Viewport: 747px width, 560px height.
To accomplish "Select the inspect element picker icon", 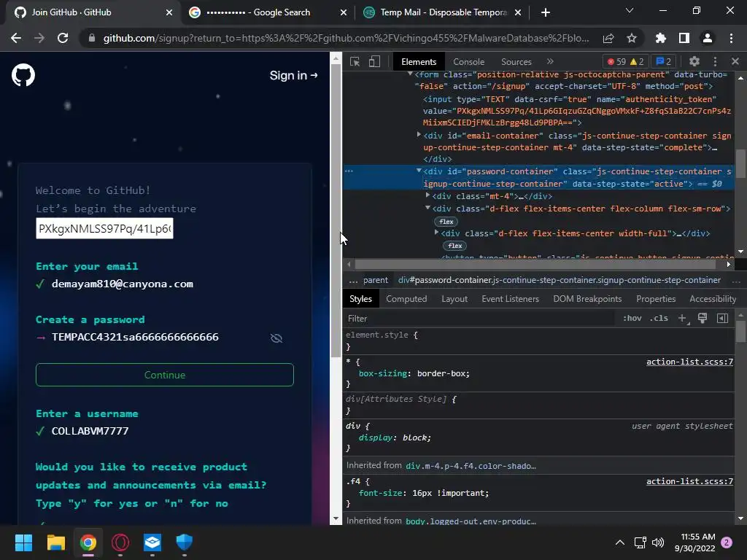I will click(355, 61).
